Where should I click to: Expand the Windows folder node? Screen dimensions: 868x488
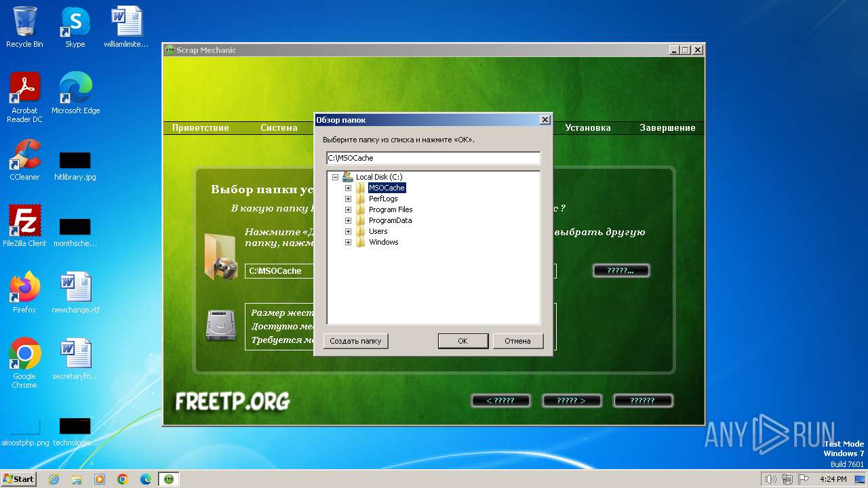point(348,242)
